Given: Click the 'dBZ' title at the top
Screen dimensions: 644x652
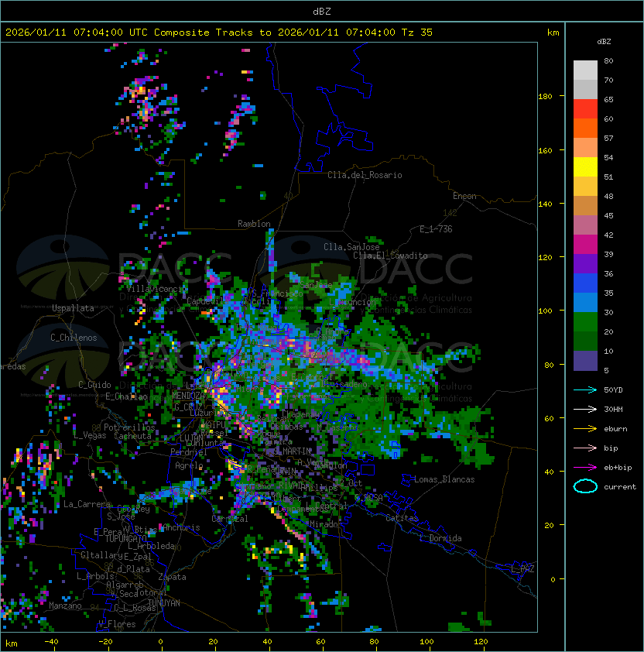Looking at the screenshot, I should (322, 12).
